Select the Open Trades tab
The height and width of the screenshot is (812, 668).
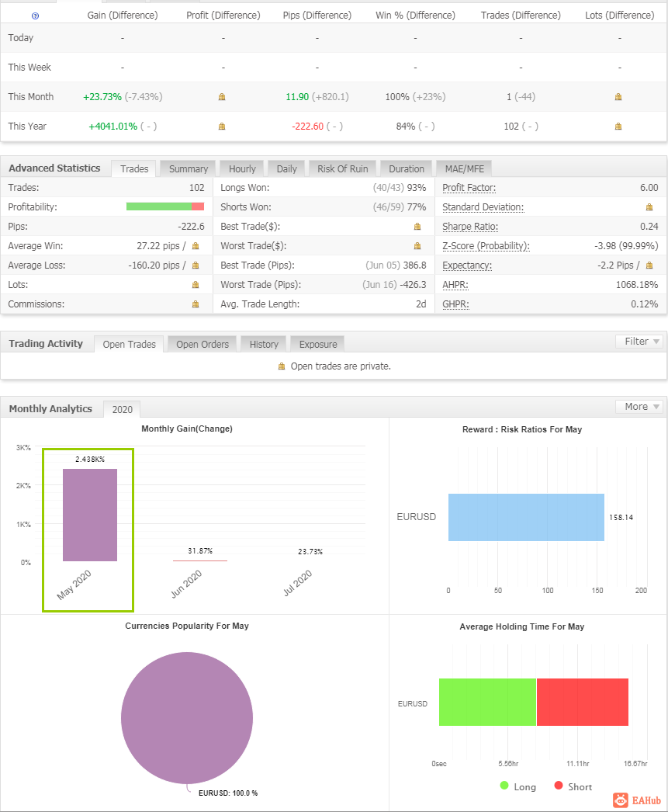point(129,345)
